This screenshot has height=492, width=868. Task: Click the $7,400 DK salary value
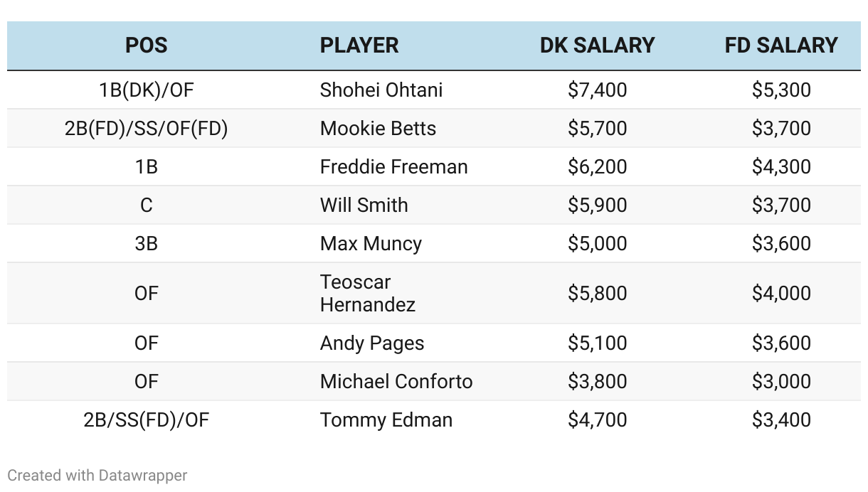tap(597, 90)
